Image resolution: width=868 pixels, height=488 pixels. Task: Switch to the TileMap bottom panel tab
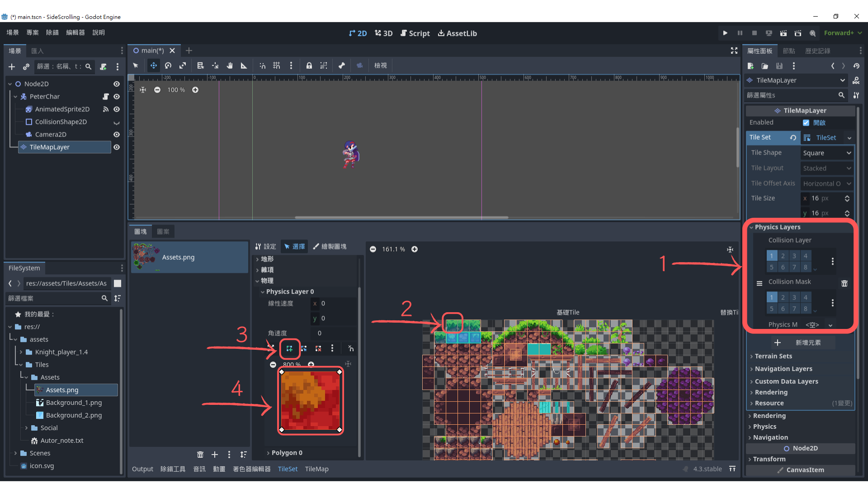click(316, 469)
